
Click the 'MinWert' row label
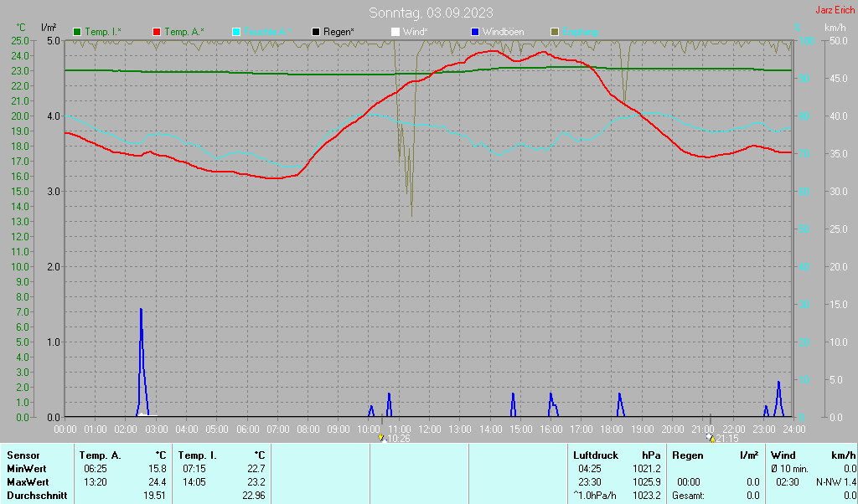click(x=27, y=469)
